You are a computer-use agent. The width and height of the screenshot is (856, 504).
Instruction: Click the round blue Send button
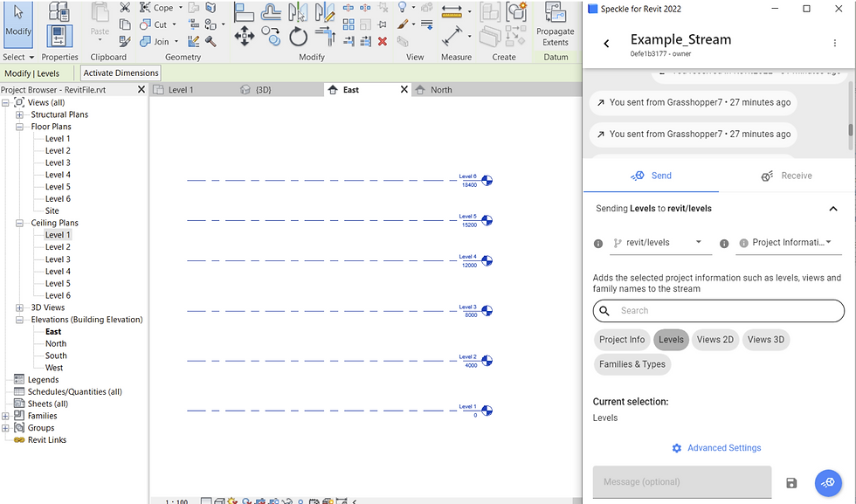click(x=828, y=483)
